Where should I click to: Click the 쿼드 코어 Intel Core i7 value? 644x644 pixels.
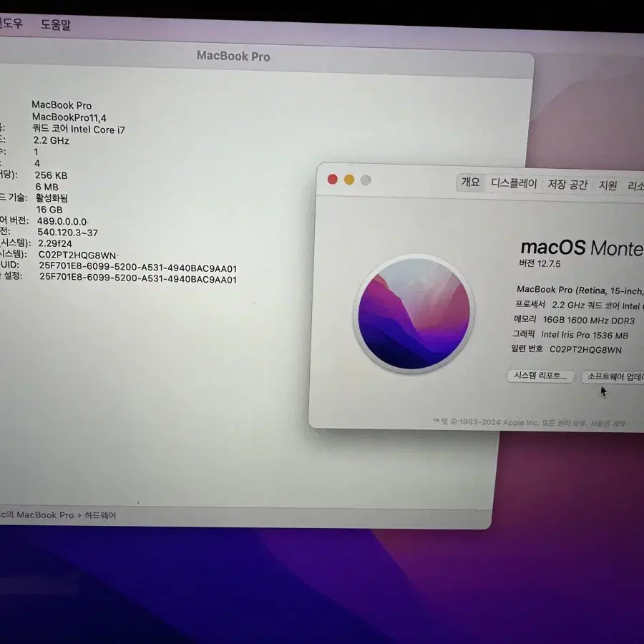(79, 130)
